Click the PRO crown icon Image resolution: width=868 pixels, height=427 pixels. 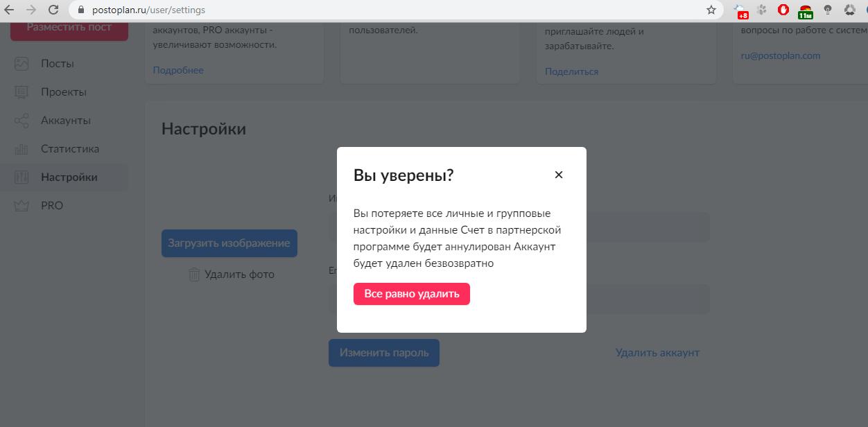pyautogui.click(x=21, y=206)
